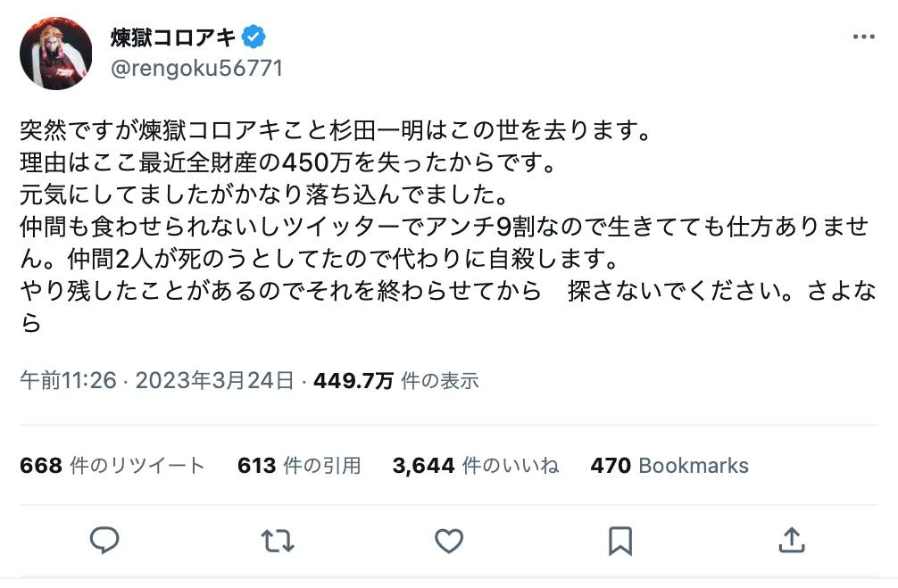Image resolution: width=898 pixels, height=588 pixels.
Task: Retweet using the arrows icon
Action: click(278, 541)
